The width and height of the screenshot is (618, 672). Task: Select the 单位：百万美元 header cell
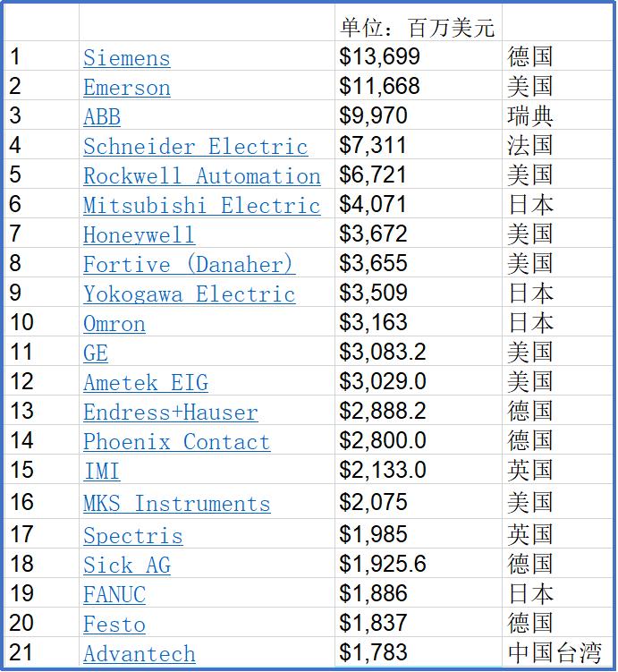417,28
